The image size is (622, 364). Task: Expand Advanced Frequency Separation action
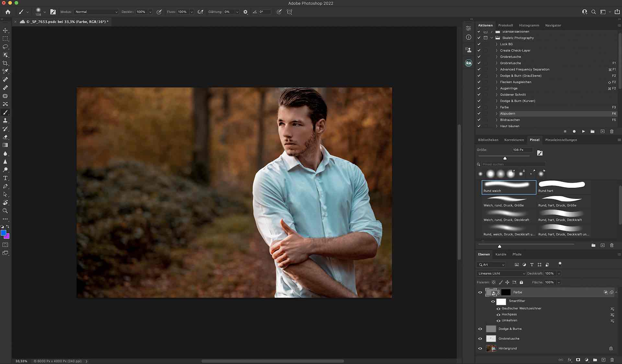pyautogui.click(x=496, y=69)
